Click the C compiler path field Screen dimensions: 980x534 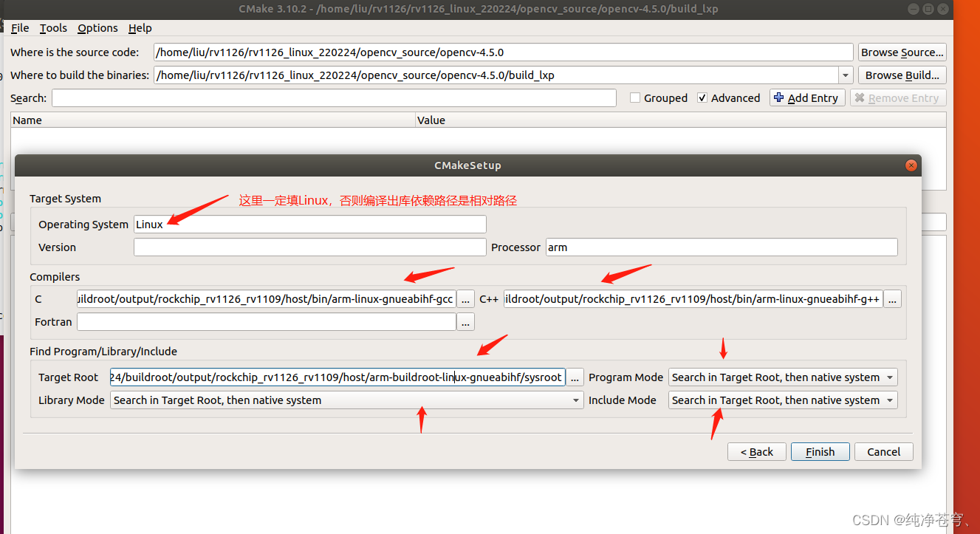click(266, 299)
